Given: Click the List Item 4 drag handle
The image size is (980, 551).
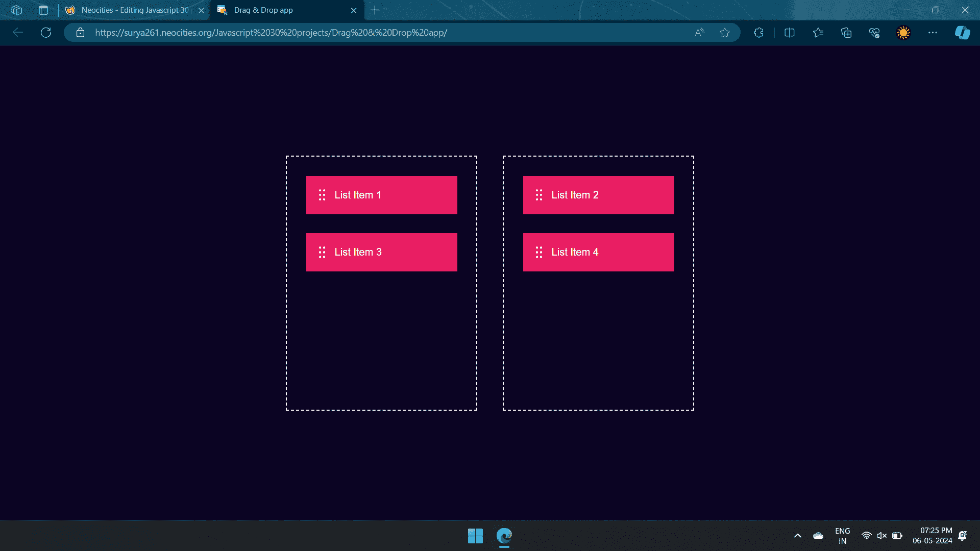Looking at the screenshot, I should 539,252.
